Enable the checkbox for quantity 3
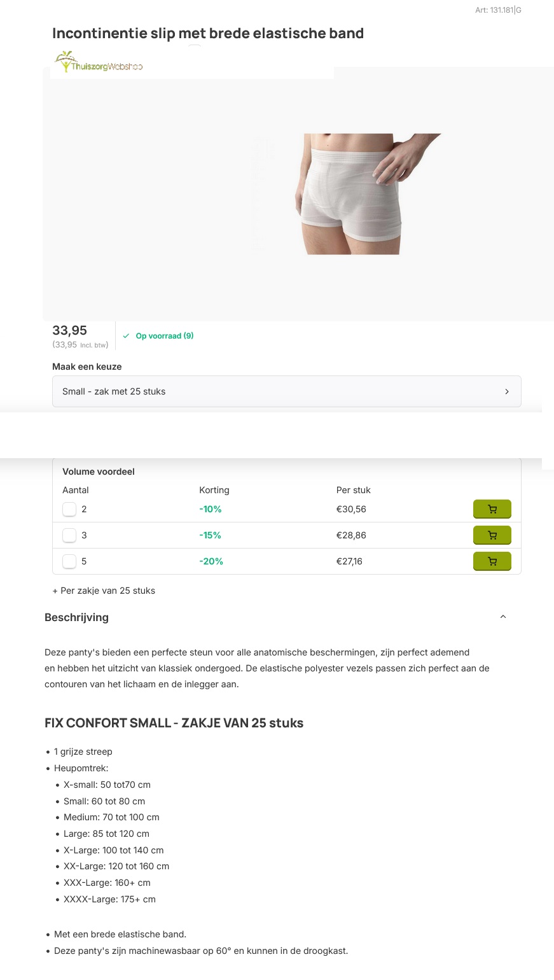This screenshot has width=554, height=980. (x=69, y=535)
